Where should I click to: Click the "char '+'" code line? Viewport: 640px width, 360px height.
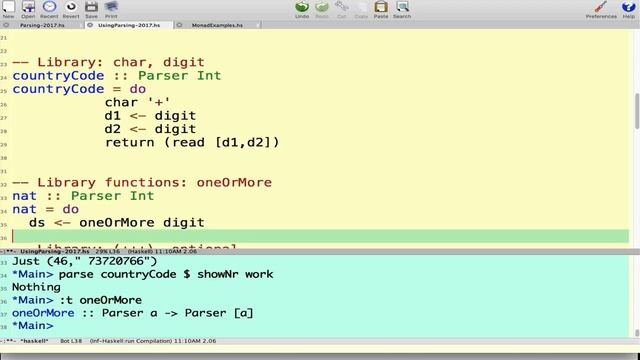coord(137,102)
